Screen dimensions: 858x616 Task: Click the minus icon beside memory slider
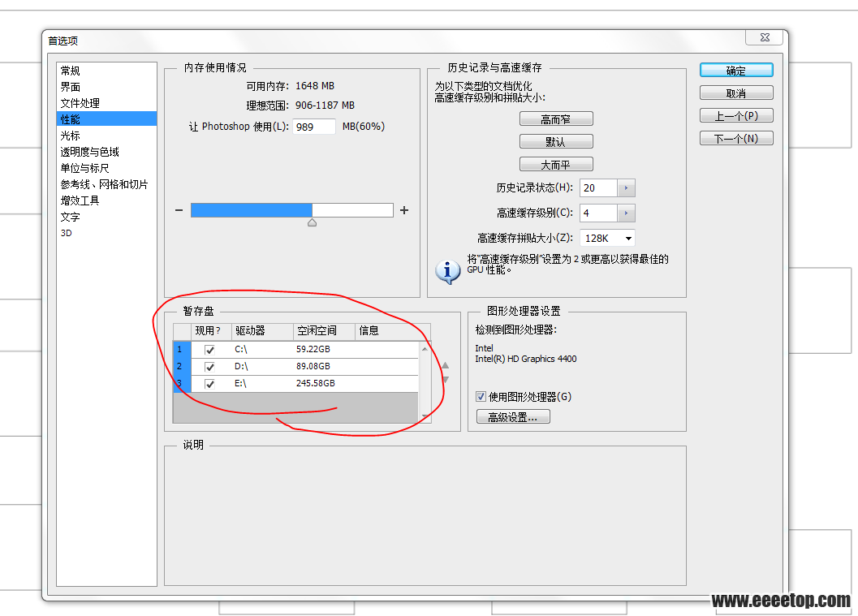(179, 210)
